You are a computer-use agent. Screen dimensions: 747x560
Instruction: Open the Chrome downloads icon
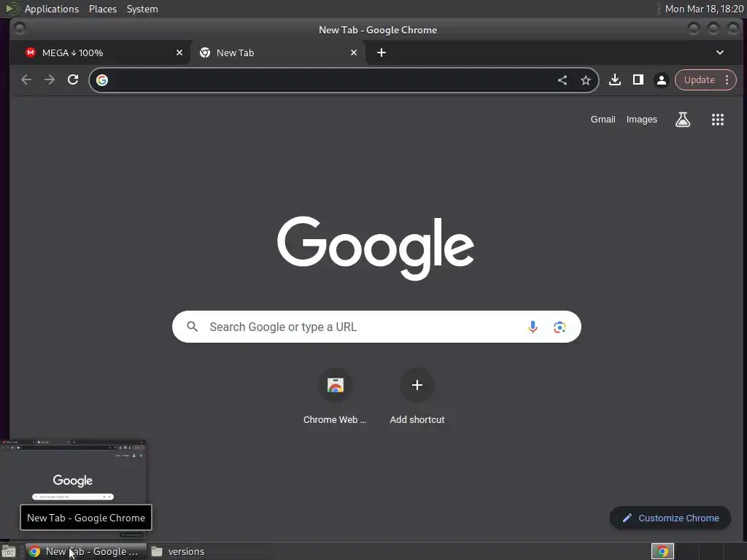tap(614, 80)
